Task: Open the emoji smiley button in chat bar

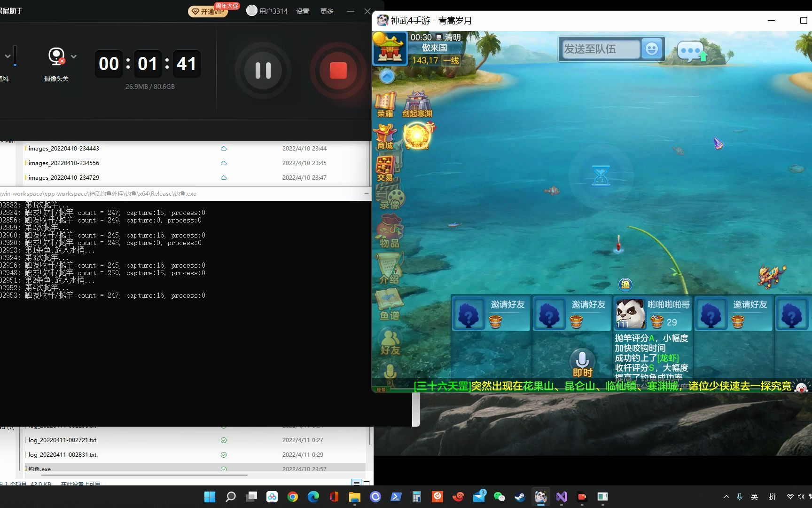Action: click(x=652, y=49)
